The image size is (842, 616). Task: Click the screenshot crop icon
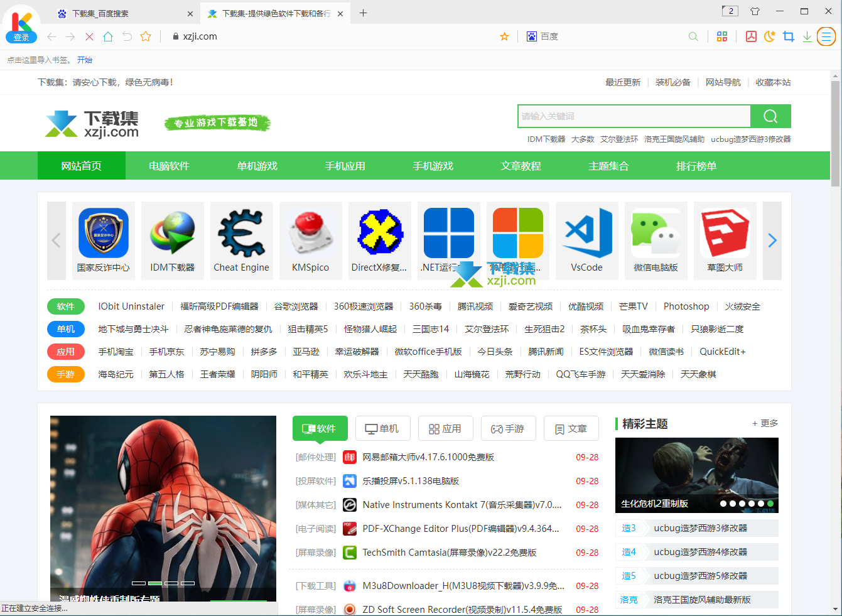789,36
